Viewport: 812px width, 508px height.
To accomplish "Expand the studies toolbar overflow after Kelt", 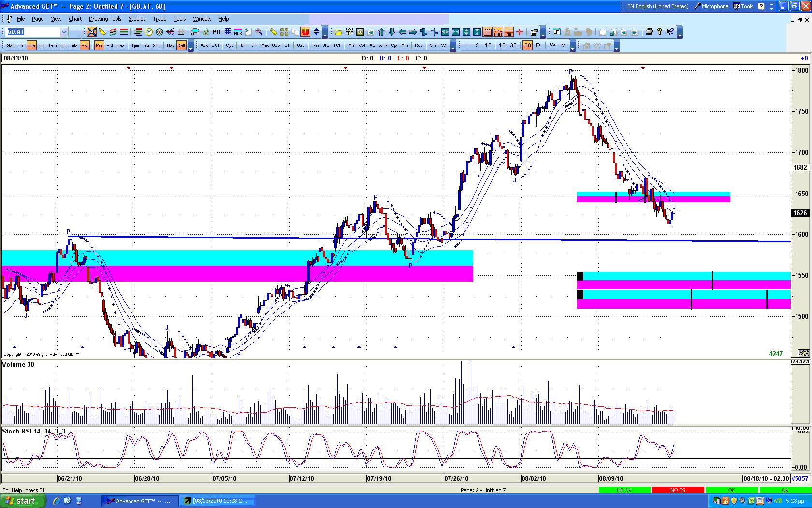I will [191, 46].
